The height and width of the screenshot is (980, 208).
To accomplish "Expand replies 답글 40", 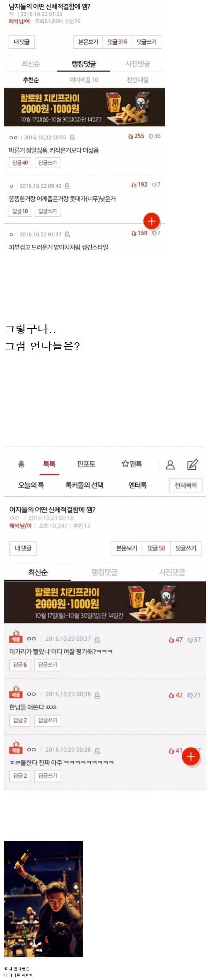I will coord(20,163).
